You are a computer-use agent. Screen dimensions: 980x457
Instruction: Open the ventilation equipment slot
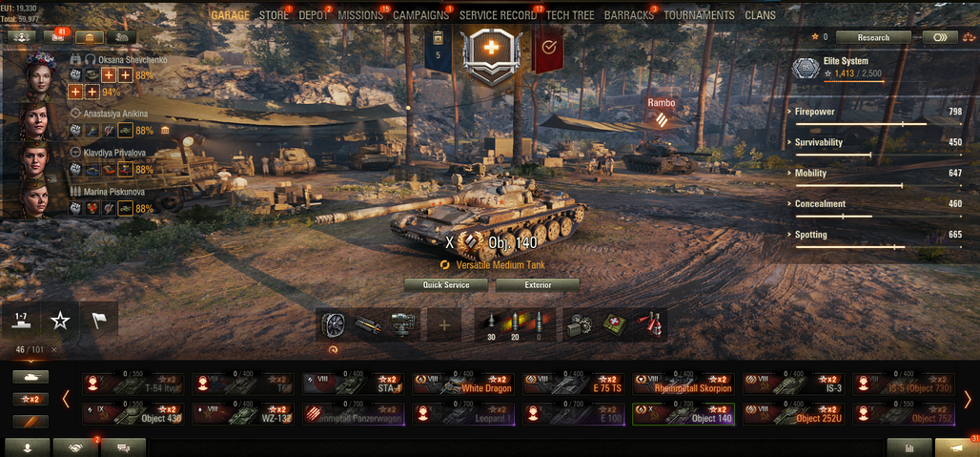tap(333, 325)
